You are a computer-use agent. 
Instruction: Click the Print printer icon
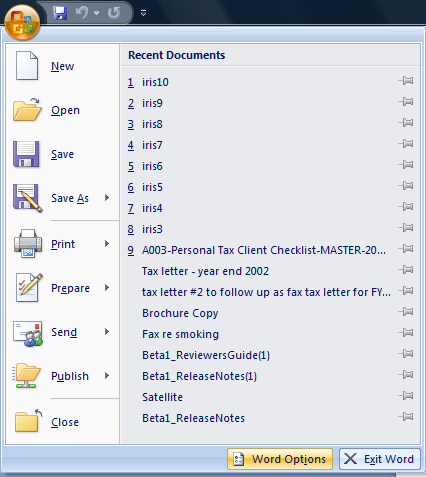click(28, 244)
